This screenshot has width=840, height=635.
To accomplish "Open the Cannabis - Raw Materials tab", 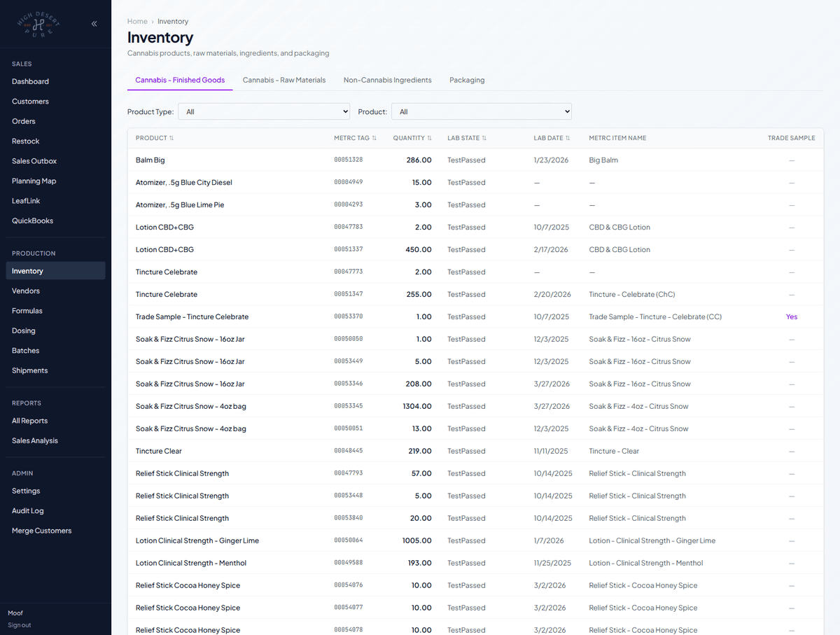I will pyautogui.click(x=283, y=80).
